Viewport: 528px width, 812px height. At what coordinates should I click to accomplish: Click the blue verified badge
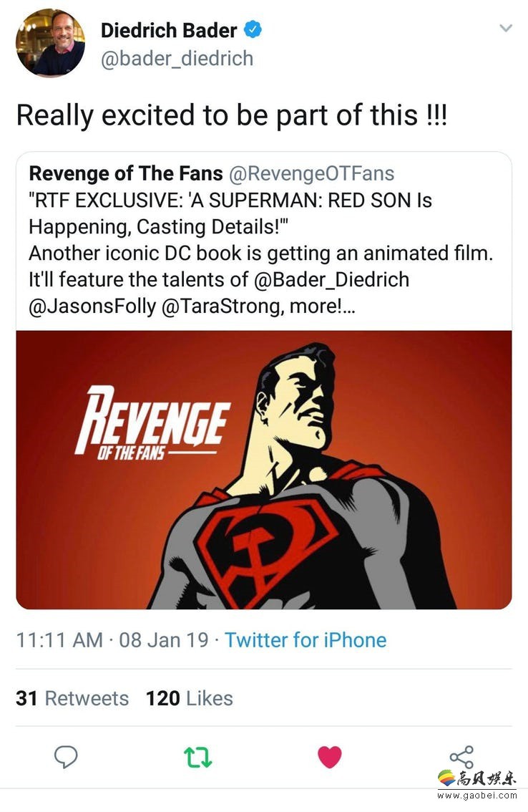253,30
